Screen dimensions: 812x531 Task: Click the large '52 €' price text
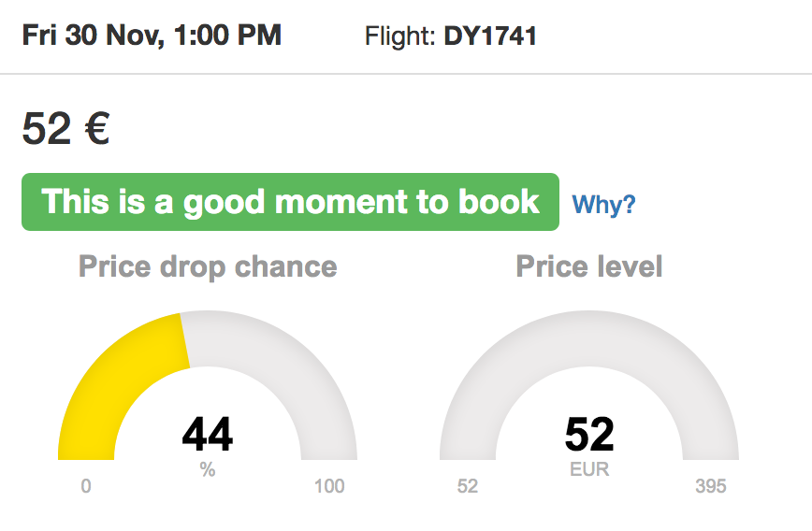coord(65,129)
